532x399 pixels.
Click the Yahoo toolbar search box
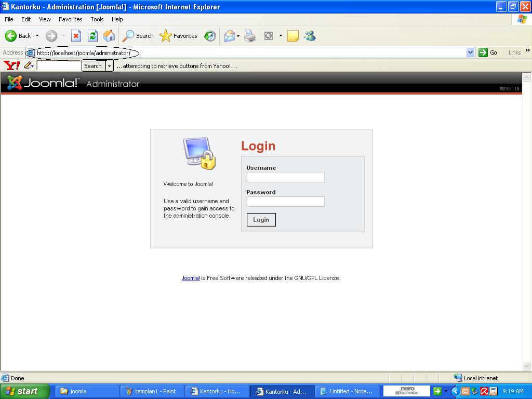click(59, 66)
